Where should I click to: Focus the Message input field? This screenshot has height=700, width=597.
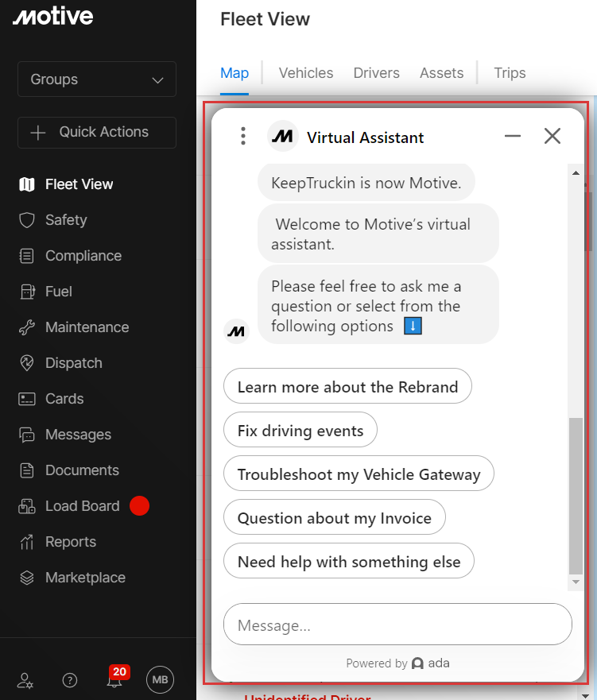click(397, 625)
